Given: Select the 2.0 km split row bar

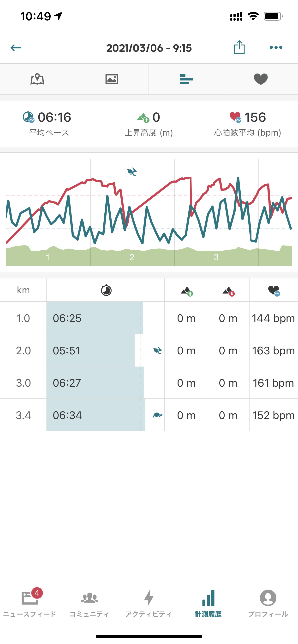Looking at the screenshot, I should pyautogui.click(x=90, y=351).
